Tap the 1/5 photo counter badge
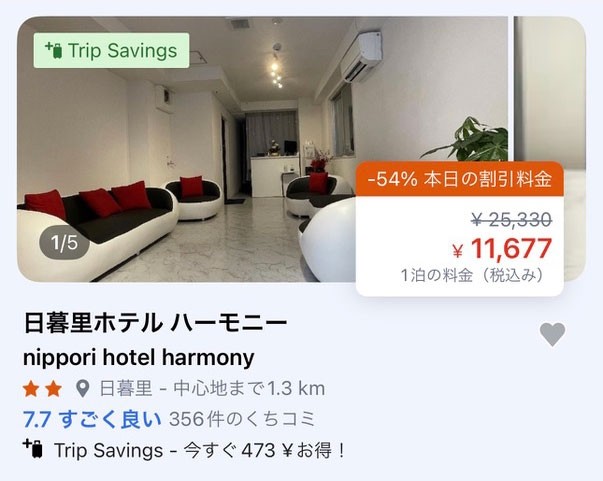The width and height of the screenshot is (603, 481). click(x=64, y=243)
